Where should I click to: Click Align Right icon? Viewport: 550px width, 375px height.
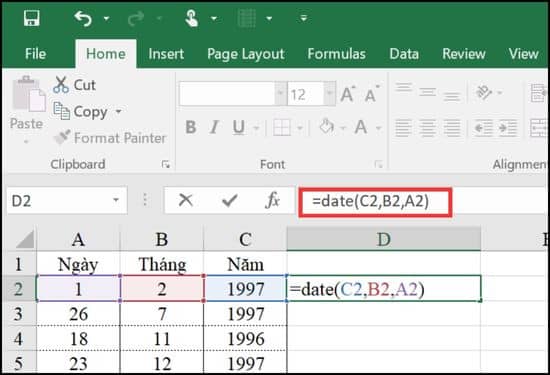(x=452, y=128)
